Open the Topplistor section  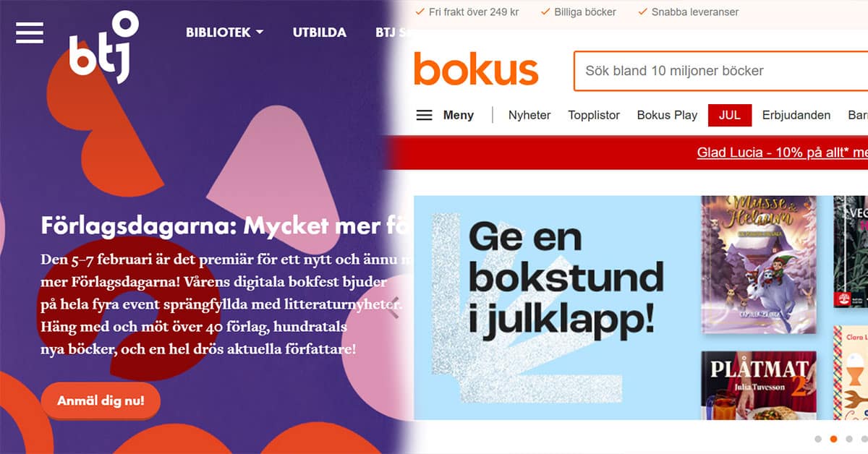point(594,115)
